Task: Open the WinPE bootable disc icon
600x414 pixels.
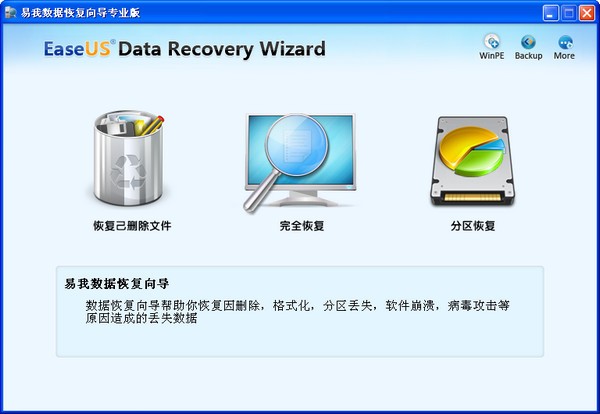Action: click(492, 42)
